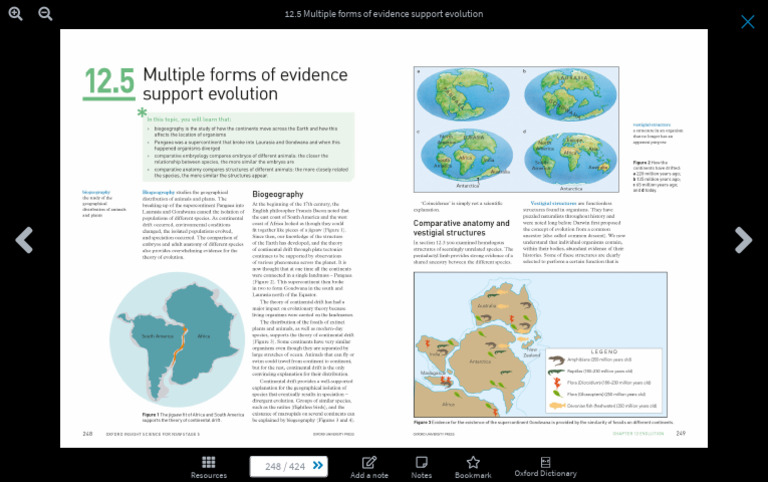
Task: Click the page number field showing 248 / 424
Action: [285, 466]
